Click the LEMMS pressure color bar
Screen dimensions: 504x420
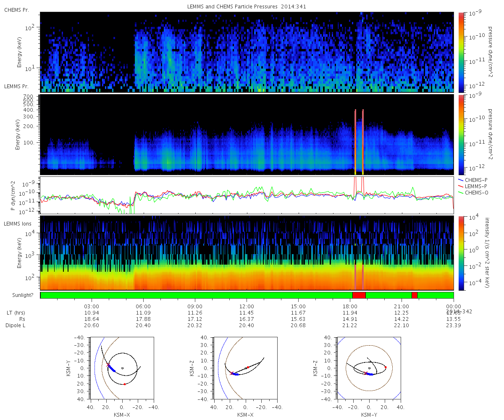tap(461, 135)
